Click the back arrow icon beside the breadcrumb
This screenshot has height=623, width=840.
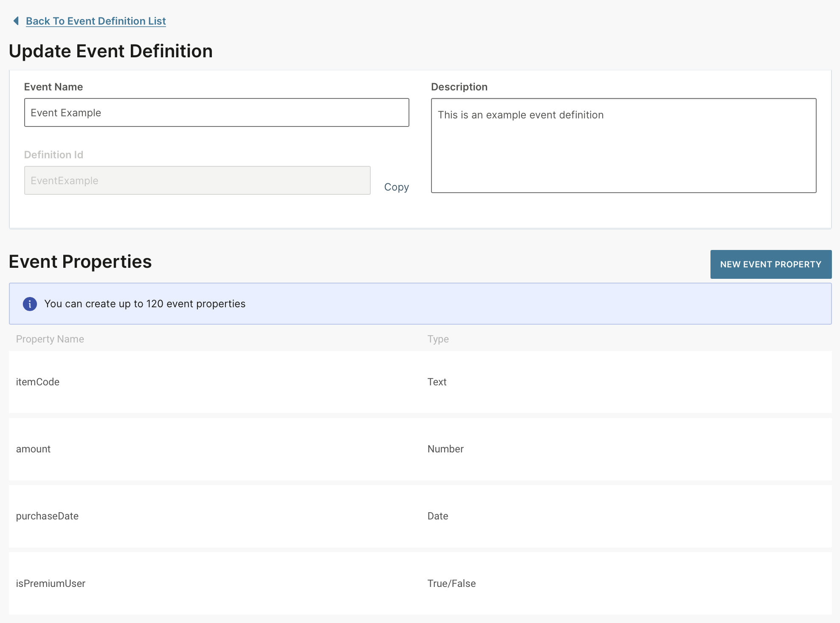pyautogui.click(x=16, y=20)
